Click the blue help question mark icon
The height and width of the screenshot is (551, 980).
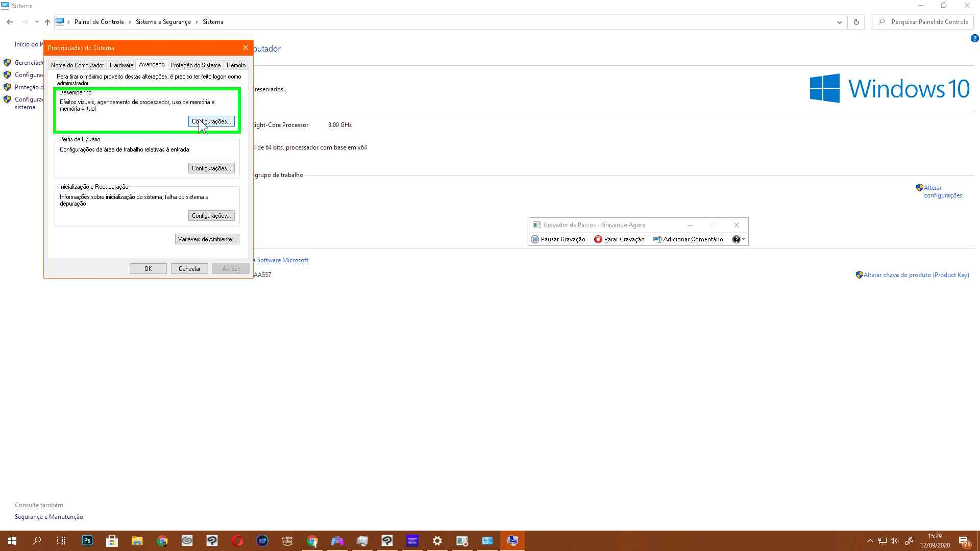tap(974, 38)
